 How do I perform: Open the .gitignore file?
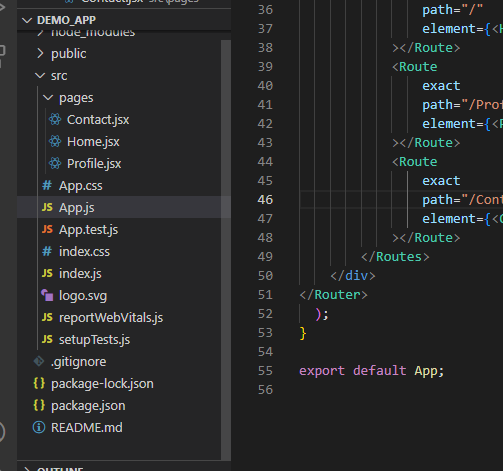click(x=79, y=362)
